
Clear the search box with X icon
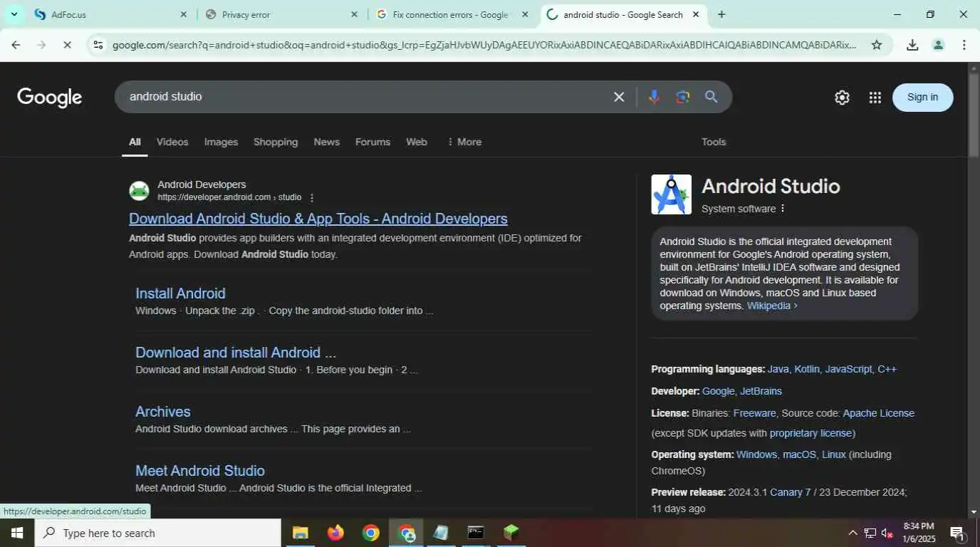coord(619,97)
